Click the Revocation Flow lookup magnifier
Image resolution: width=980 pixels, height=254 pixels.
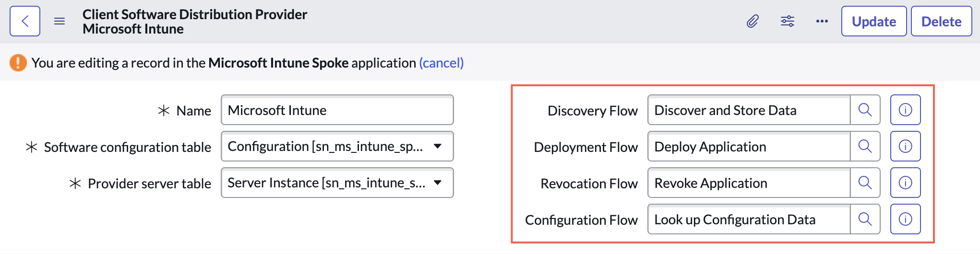[x=865, y=183]
